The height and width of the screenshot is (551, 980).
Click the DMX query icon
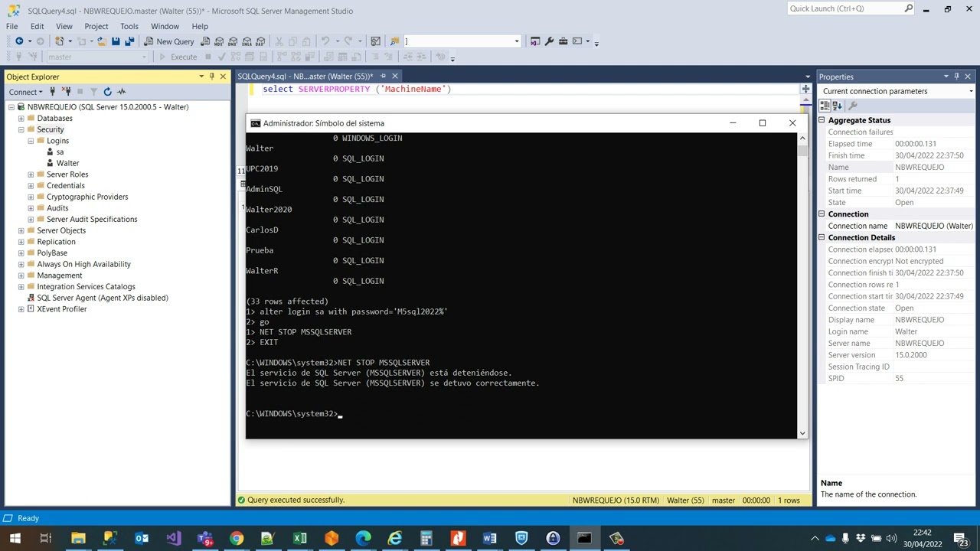[x=233, y=41]
